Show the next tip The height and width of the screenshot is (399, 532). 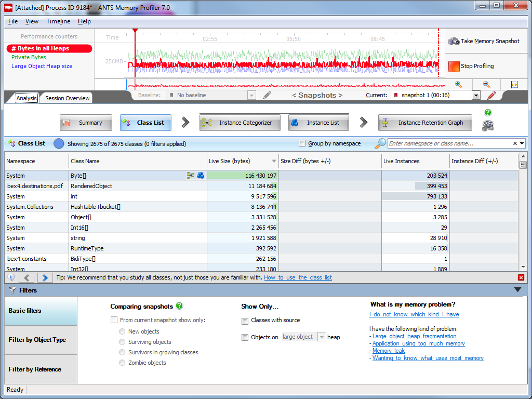pos(45,278)
